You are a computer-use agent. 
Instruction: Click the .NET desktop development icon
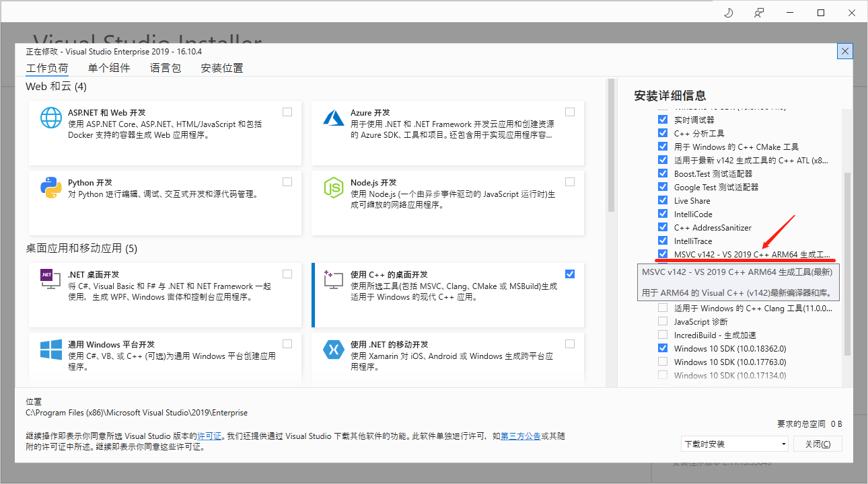51,280
